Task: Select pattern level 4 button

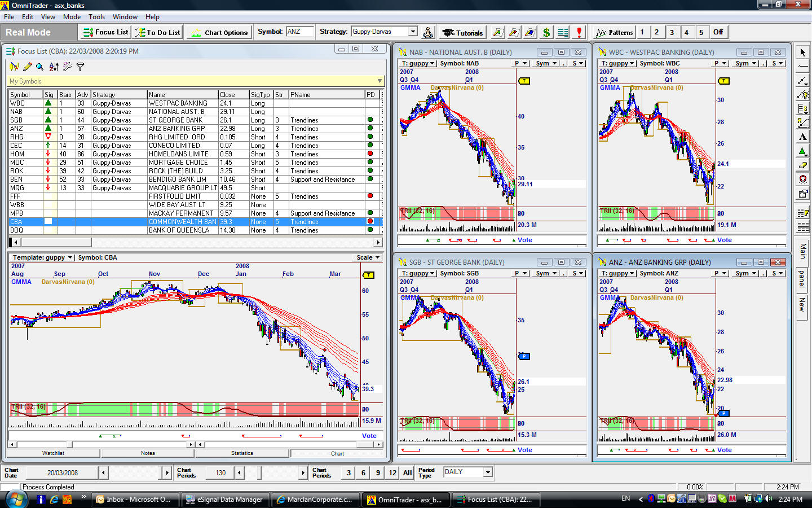Action: click(x=686, y=32)
